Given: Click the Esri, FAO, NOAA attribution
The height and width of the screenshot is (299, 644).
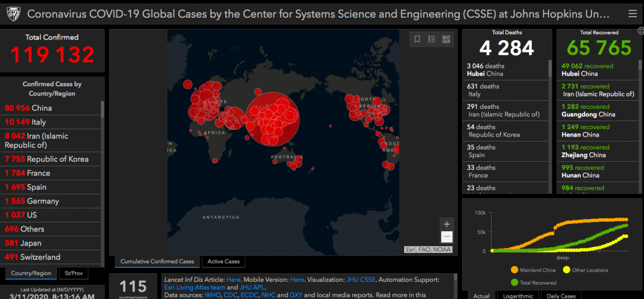Looking at the screenshot, I should 428,249.
